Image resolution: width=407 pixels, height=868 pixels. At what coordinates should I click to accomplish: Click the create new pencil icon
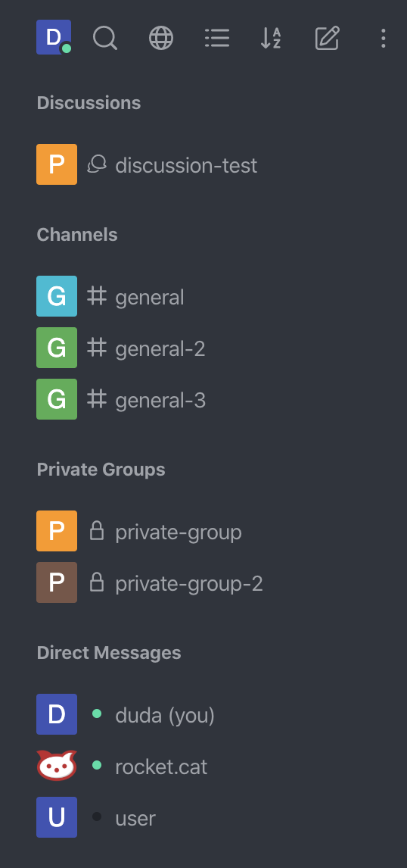tap(327, 38)
